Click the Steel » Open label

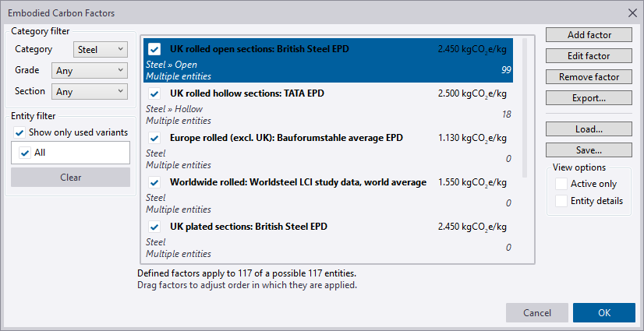pos(172,65)
